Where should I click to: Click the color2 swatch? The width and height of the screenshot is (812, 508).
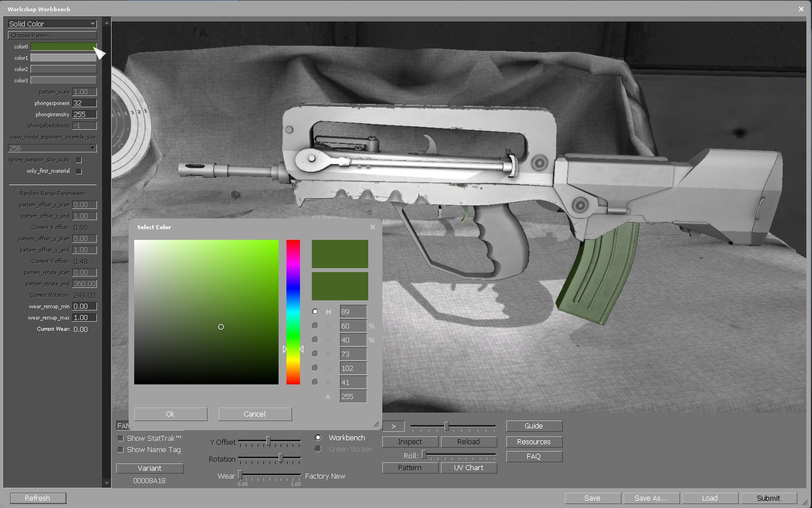[x=63, y=69]
